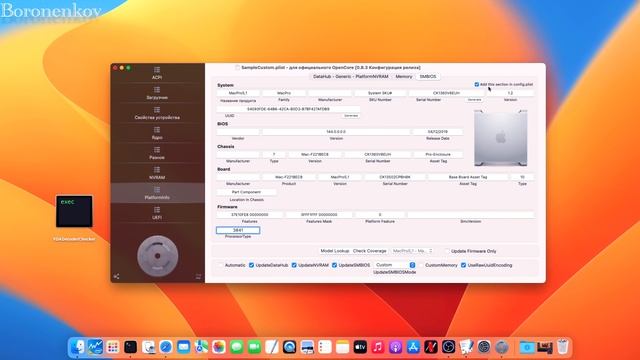Click Generate button for UUID
Screen dimensions: 640x360
pyautogui.click(x=351, y=116)
